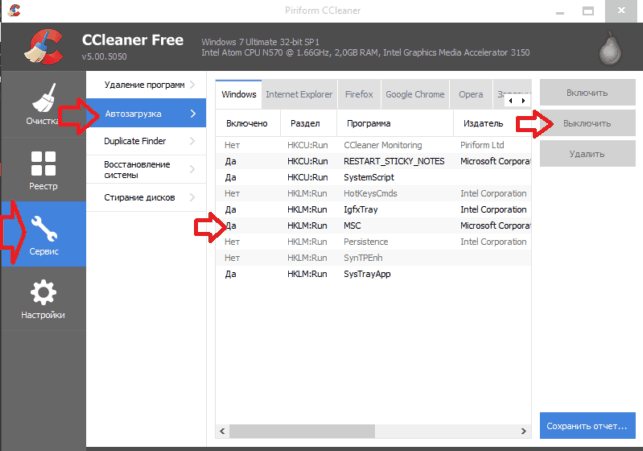Switch to the Internet Explorer tab

(x=299, y=94)
